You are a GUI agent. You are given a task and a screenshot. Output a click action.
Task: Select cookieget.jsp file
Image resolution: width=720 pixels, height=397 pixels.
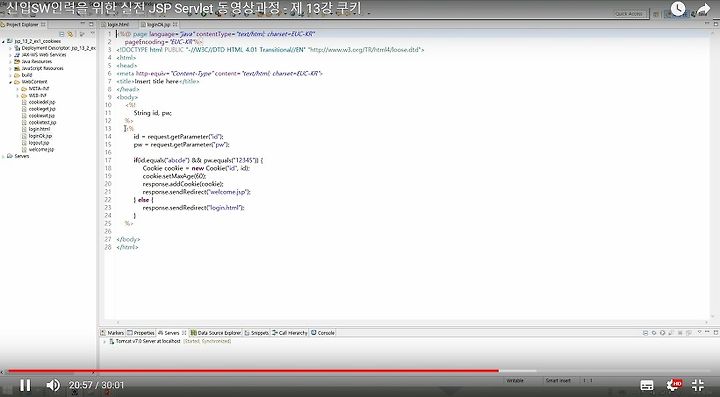(41, 109)
